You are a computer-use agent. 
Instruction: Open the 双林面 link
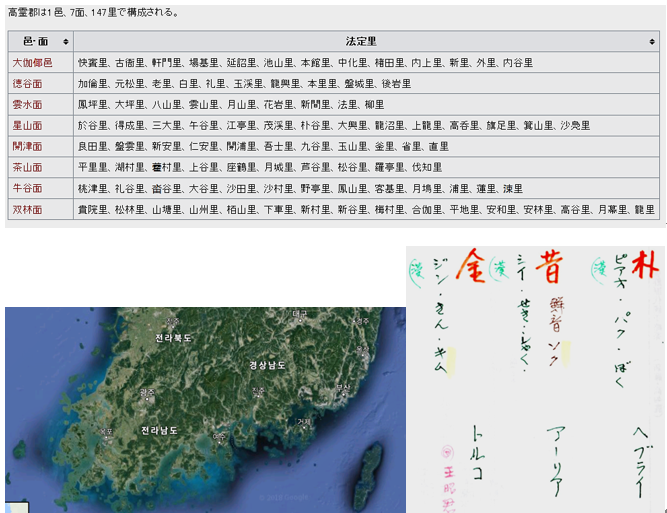click(x=27, y=210)
